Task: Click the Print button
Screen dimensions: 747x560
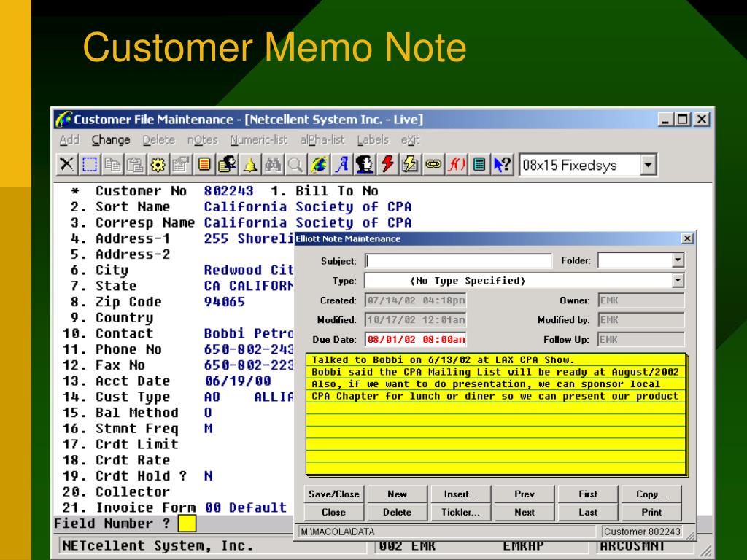Action: [651, 512]
